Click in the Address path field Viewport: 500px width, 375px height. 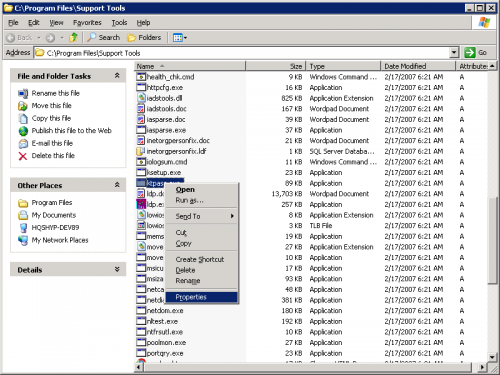click(x=242, y=53)
